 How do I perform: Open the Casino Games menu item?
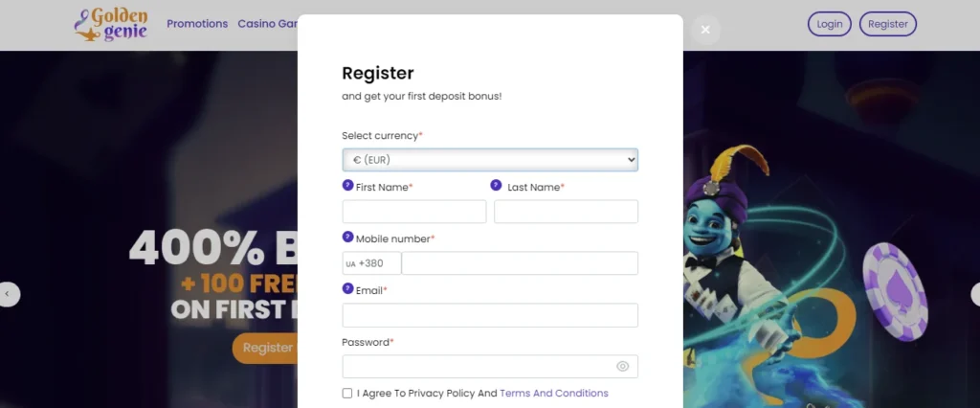click(267, 24)
